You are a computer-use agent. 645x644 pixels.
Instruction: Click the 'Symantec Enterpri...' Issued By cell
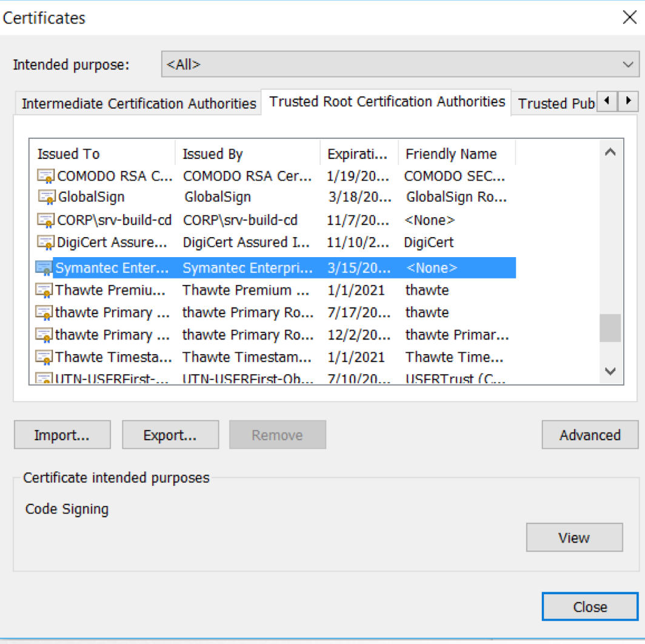pyautogui.click(x=247, y=268)
